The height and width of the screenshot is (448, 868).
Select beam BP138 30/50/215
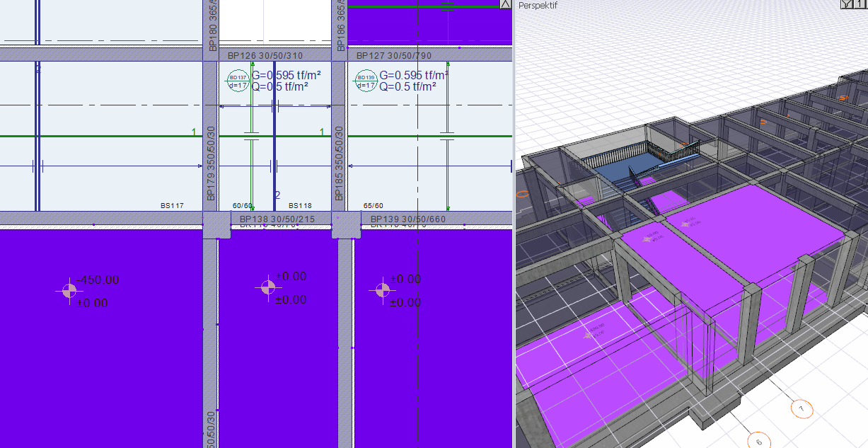pos(277,219)
